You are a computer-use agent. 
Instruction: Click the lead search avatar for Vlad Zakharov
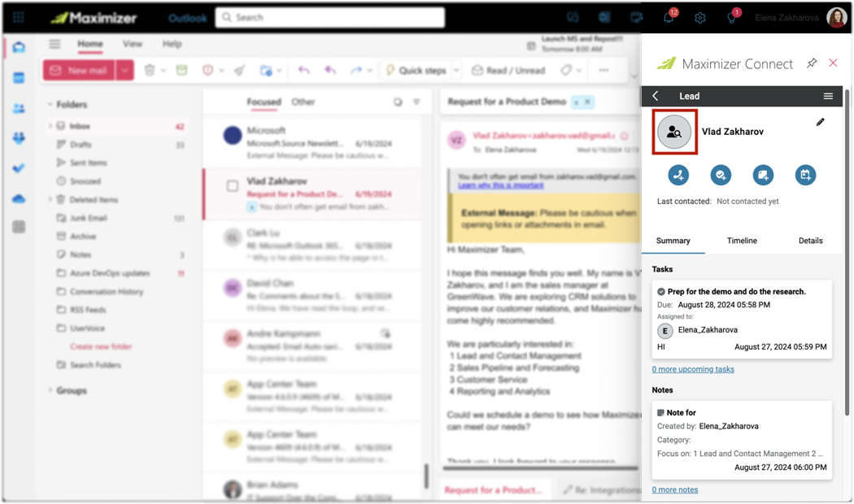click(674, 132)
